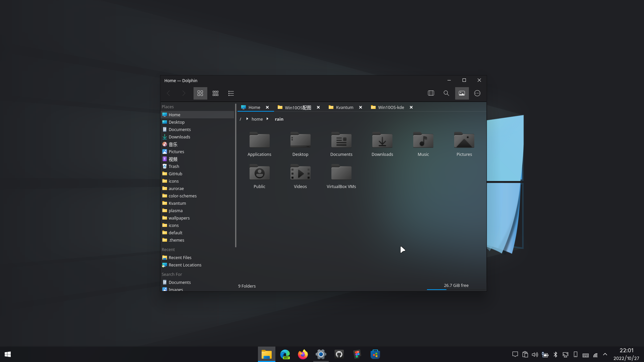Open Firefox from the taskbar
The height and width of the screenshot is (362, 644).
click(x=303, y=354)
